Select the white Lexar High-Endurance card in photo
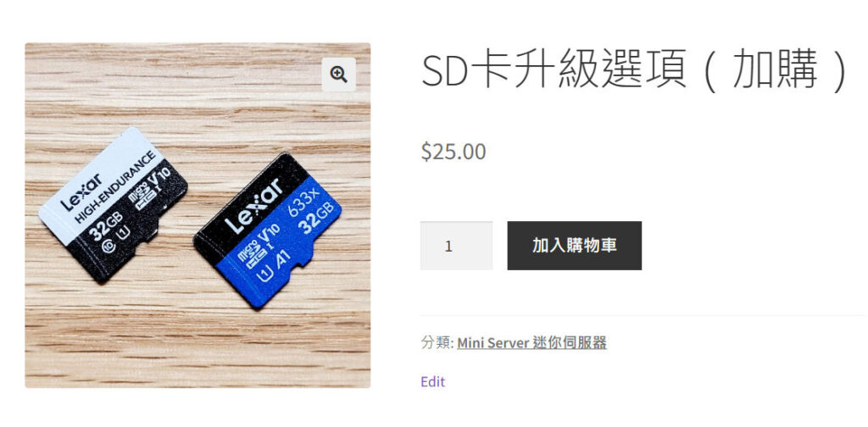Image resolution: width=868 pixels, height=427 pixels. pos(113,204)
